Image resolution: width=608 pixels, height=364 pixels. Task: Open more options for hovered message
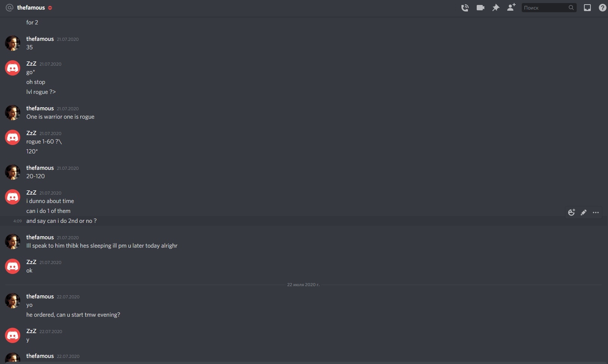point(596,213)
